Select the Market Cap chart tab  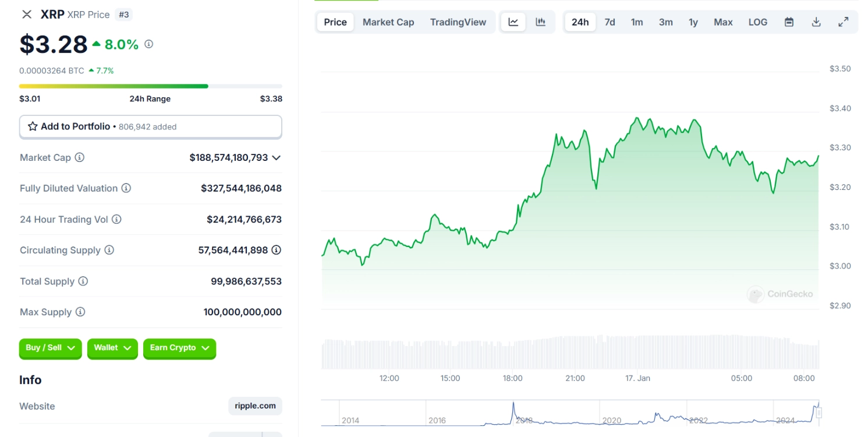pyautogui.click(x=388, y=22)
